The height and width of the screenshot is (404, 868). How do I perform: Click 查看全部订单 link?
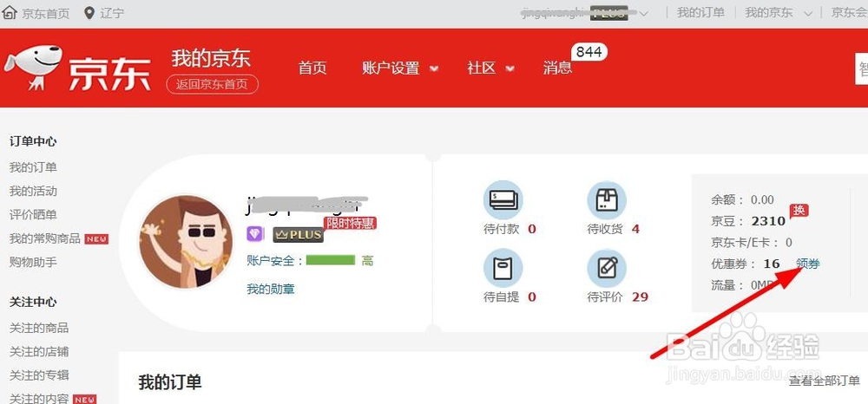(825, 381)
